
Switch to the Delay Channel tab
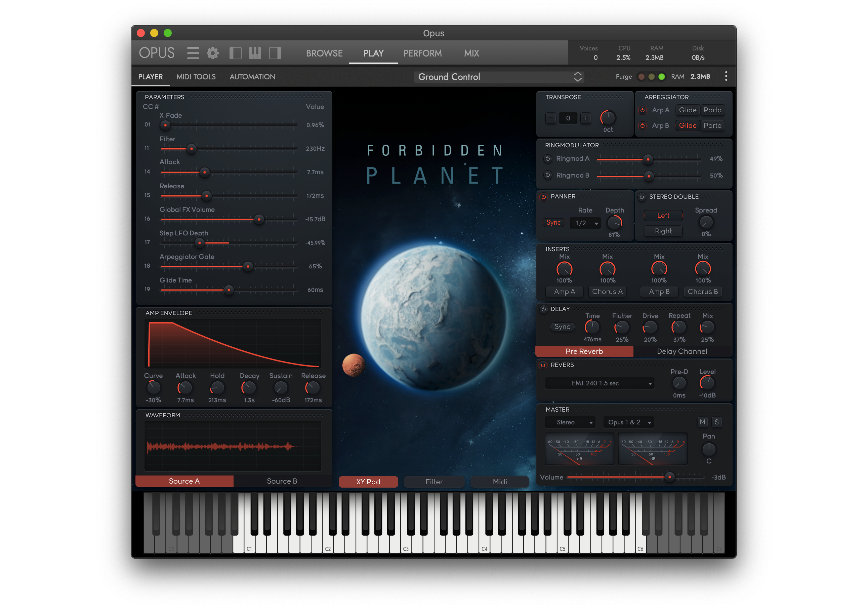point(682,351)
